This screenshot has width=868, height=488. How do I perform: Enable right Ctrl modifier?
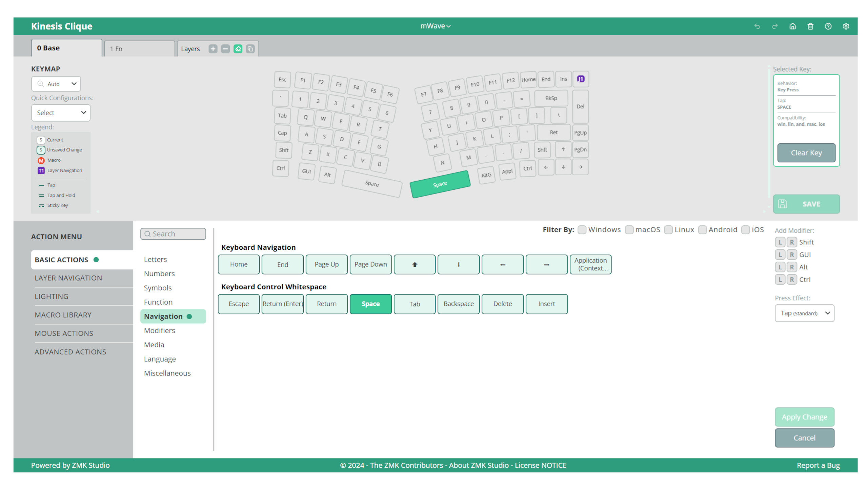tap(792, 280)
